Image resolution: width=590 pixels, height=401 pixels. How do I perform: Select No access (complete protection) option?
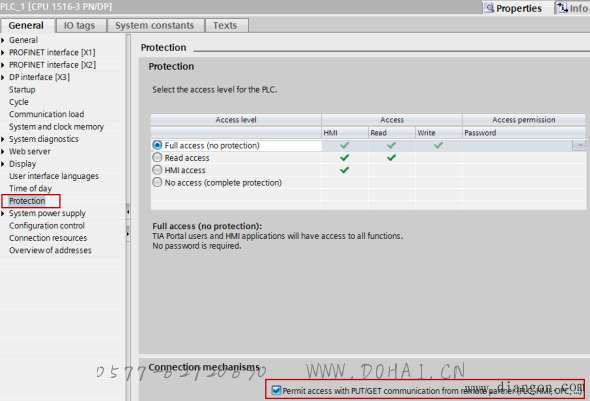pos(157,182)
